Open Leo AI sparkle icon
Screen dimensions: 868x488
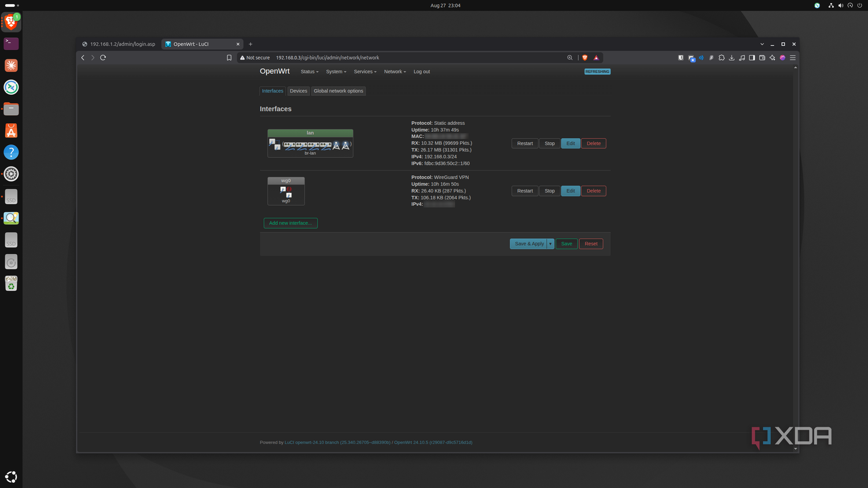[x=772, y=58]
